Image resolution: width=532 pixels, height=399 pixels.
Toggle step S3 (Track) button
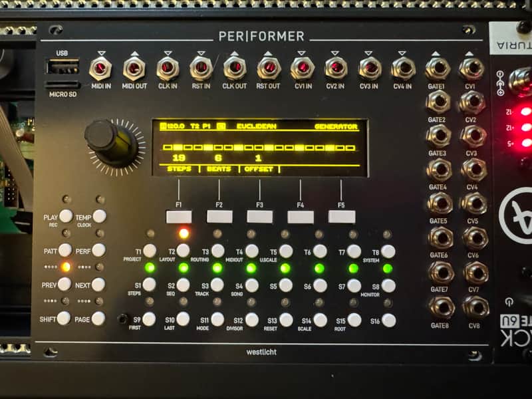(x=217, y=285)
